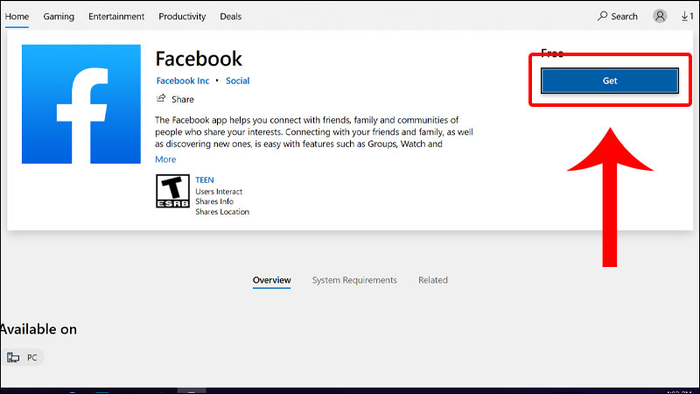The image size is (700, 394).
Task: Click the Facebook app logo thumbnail
Action: (x=81, y=104)
